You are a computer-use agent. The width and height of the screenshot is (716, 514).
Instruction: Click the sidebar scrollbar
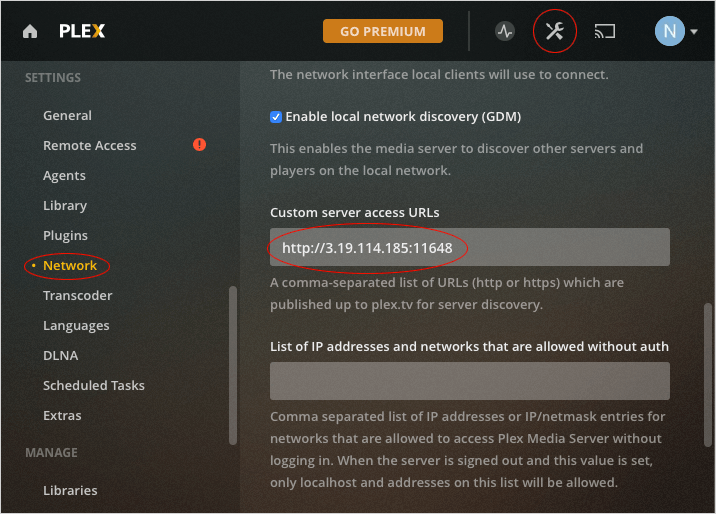point(233,365)
